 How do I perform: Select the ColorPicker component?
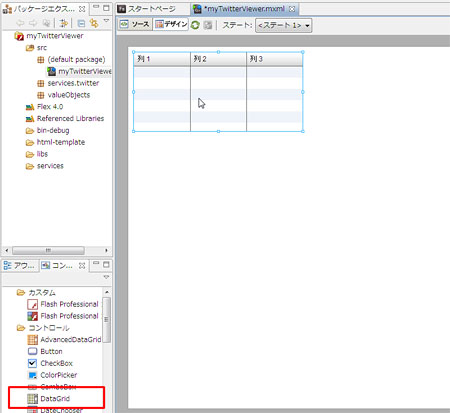[52, 375]
